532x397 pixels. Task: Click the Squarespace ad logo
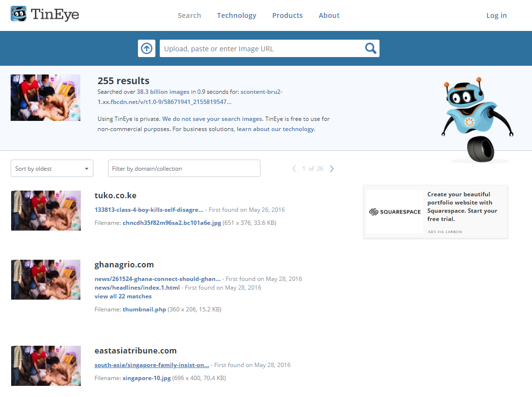[395, 212]
